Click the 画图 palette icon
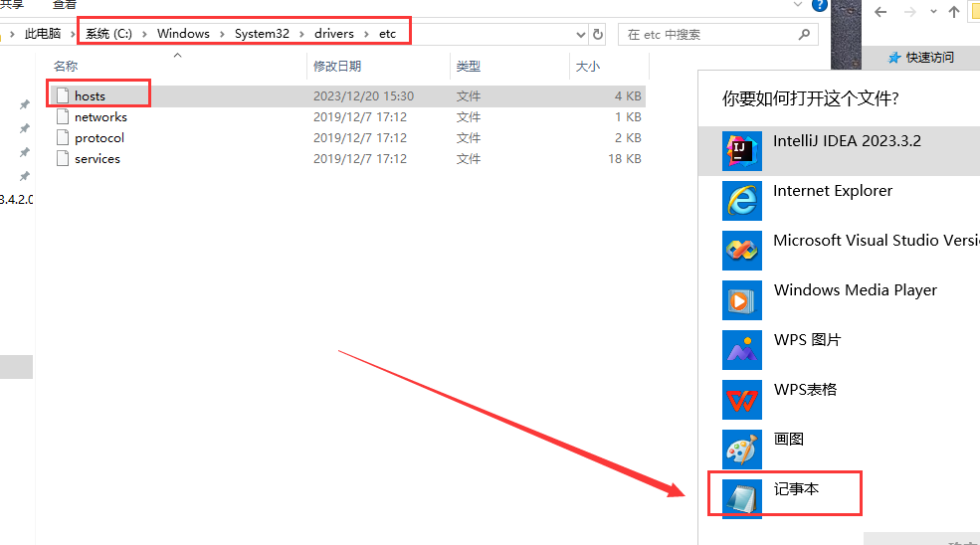The height and width of the screenshot is (545, 980). 742,449
